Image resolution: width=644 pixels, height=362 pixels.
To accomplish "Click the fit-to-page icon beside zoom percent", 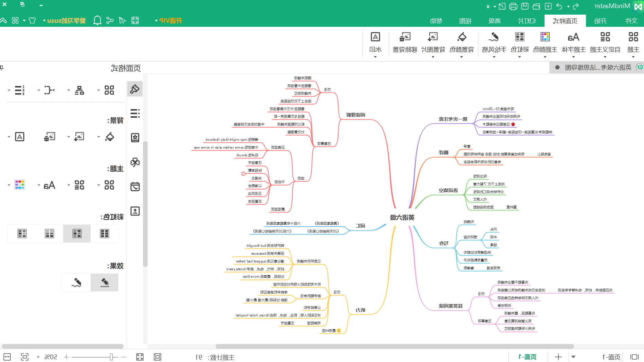I will tap(25, 357).
